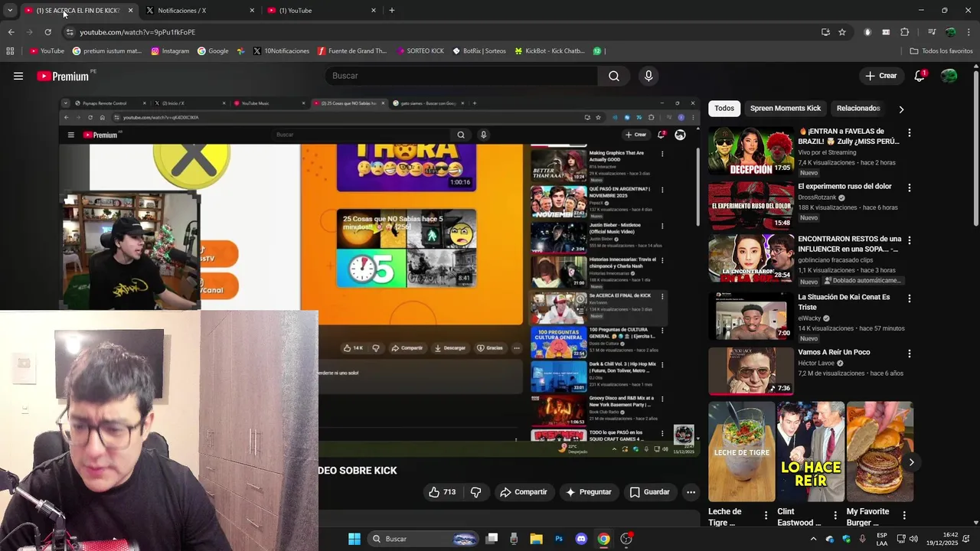
Task: Open the KickBot bookmark
Action: [550, 51]
